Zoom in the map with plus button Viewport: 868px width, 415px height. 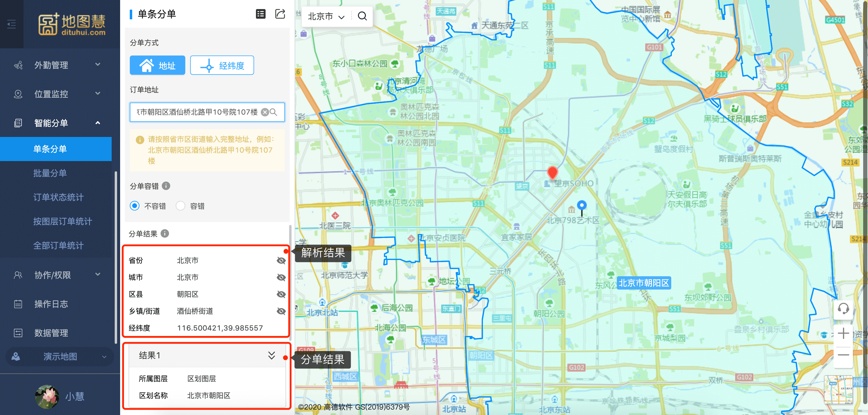843,334
